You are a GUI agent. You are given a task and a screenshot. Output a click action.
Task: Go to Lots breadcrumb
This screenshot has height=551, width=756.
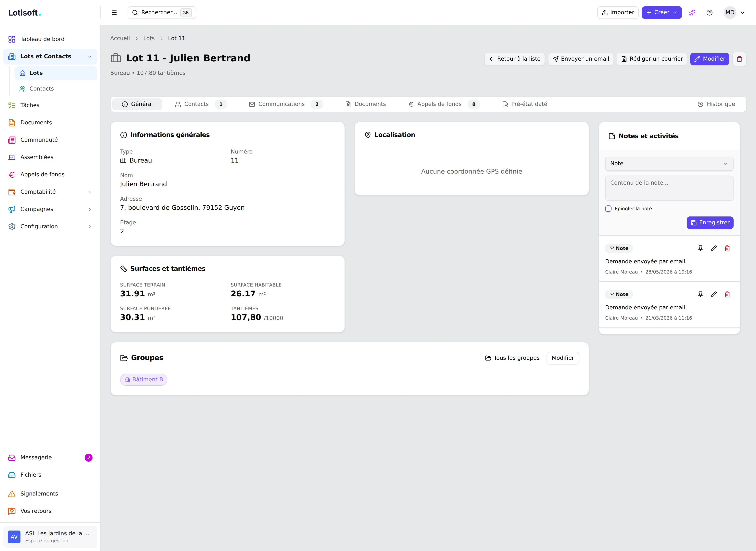[149, 38]
